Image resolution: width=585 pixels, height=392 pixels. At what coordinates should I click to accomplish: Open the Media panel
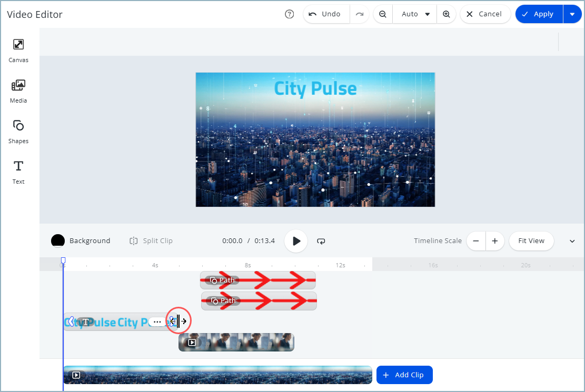point(18,90)
